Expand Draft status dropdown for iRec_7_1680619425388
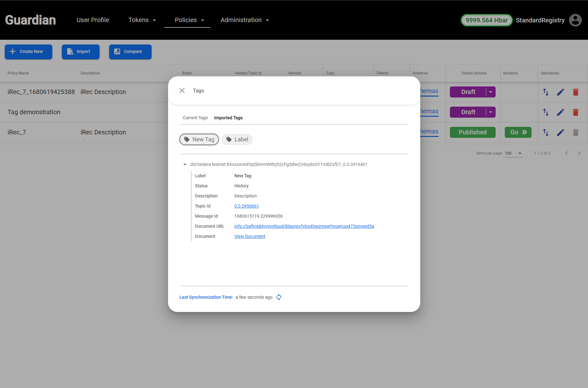Viewport: 588px width, 388px height. coord(491,92)
